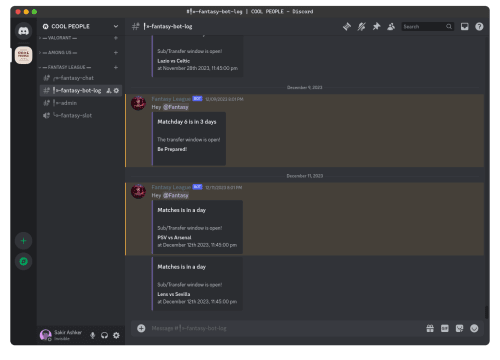Click the Add a Server plus icon
This screenshot has height=360, width=500.
(x=23, y=241)
